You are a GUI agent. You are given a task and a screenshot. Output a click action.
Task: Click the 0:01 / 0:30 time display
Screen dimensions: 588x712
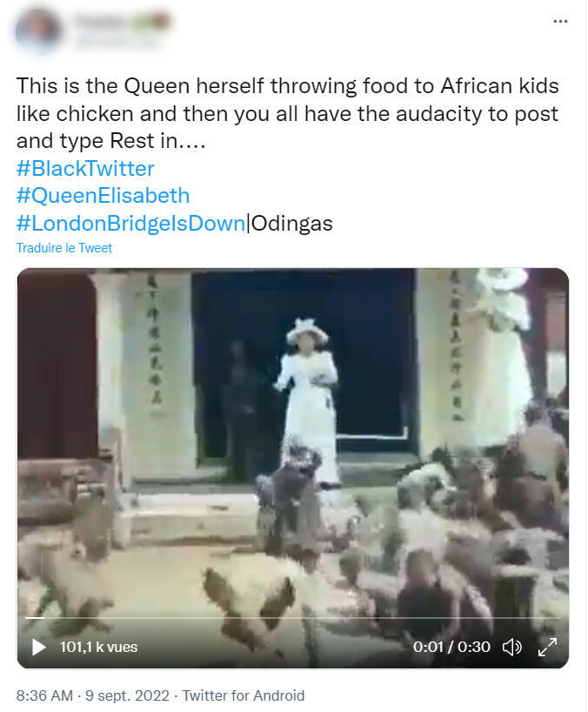click(x=451, y=647)
